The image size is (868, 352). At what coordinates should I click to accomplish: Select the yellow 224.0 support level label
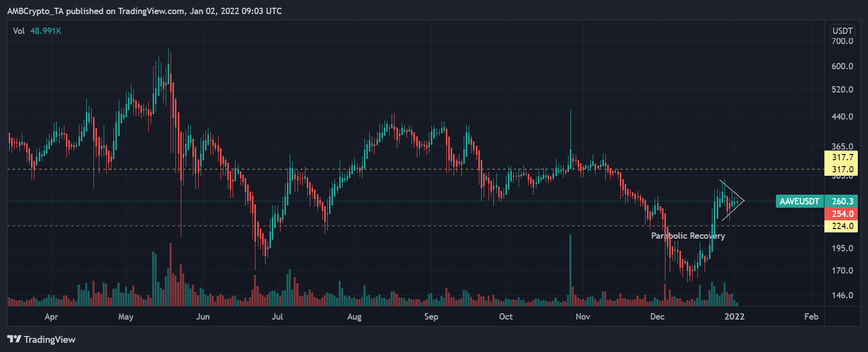842,226
